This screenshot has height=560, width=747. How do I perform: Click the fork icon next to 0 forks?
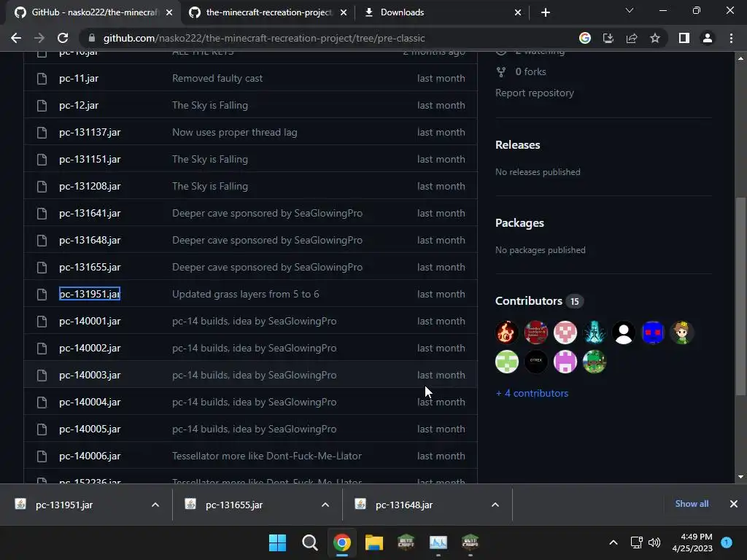pyautogui.click(x=501, y=72)
